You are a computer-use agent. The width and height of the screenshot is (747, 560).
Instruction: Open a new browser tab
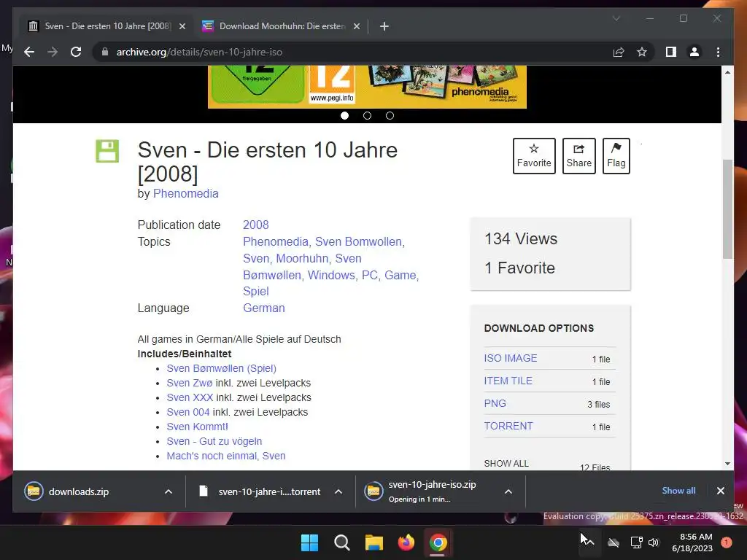tap(384, 26)
